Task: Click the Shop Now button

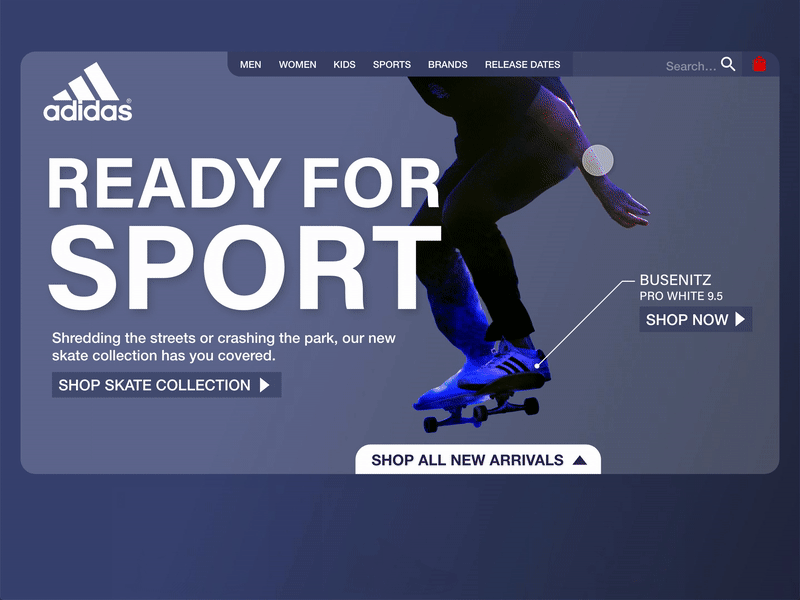Action: click(696, 319)
